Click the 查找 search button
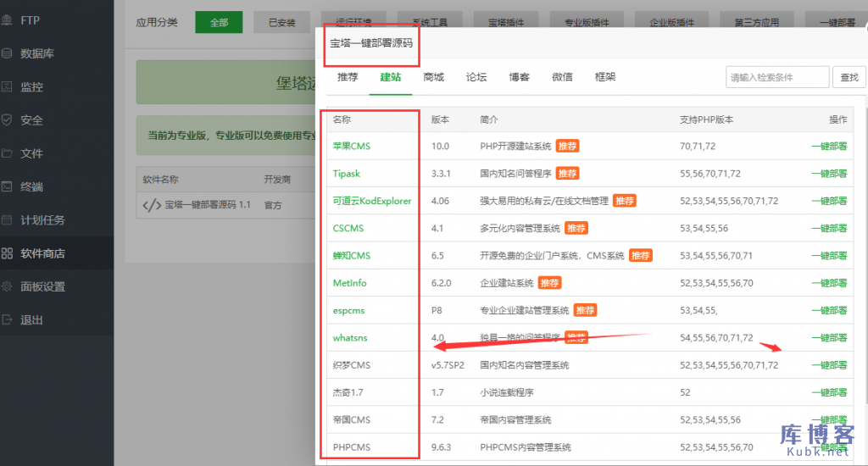 (x=849, y=77)
